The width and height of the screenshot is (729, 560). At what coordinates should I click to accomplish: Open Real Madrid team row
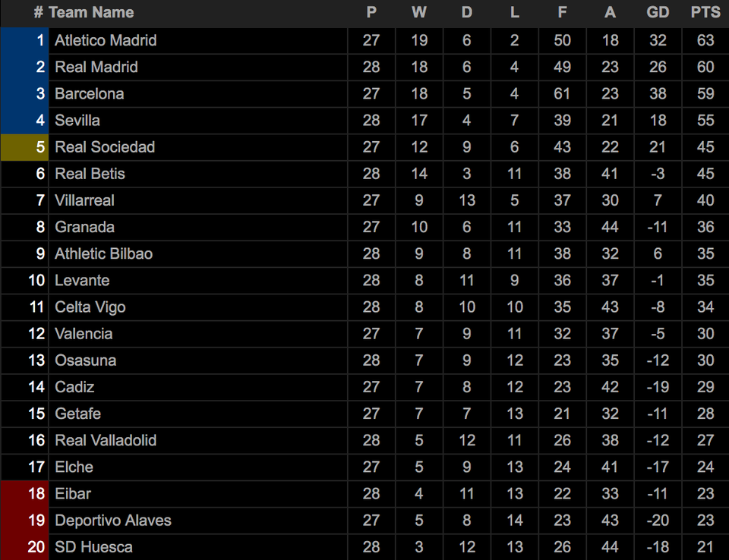coord(364,67)
